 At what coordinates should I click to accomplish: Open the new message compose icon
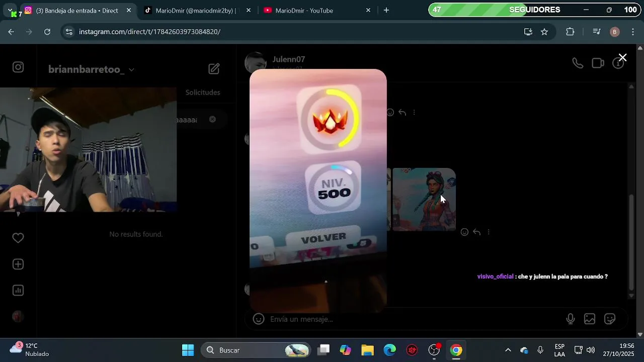(x=214, y=69)
